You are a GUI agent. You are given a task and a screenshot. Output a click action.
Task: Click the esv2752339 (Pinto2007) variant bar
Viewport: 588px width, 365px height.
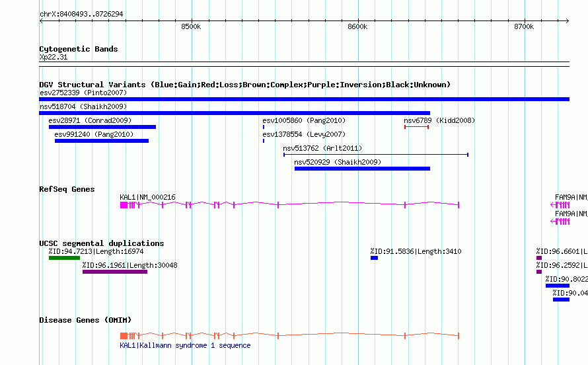(x=304, y=99)
